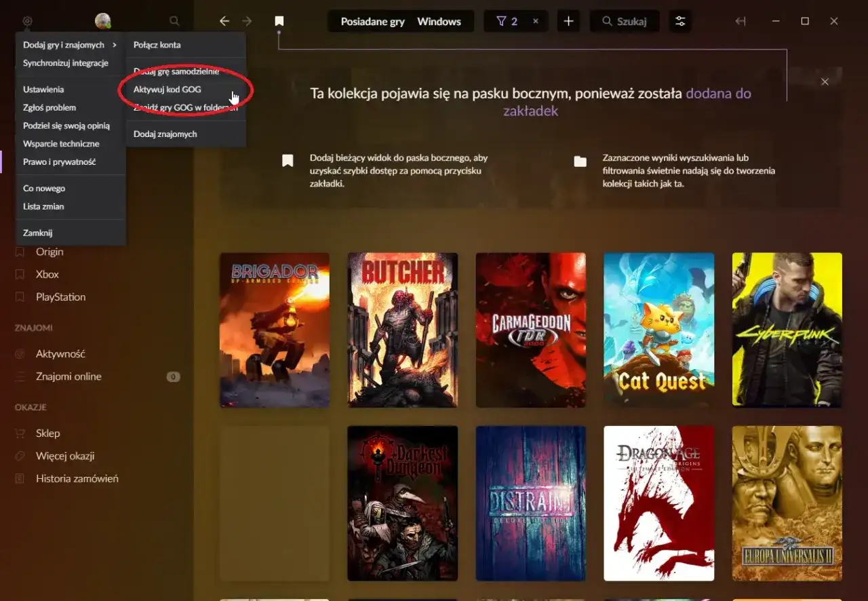Click the bookmark icon beside Xbox
The width and height of the screenshot is (868, 601).
click(x=20, y=274)
